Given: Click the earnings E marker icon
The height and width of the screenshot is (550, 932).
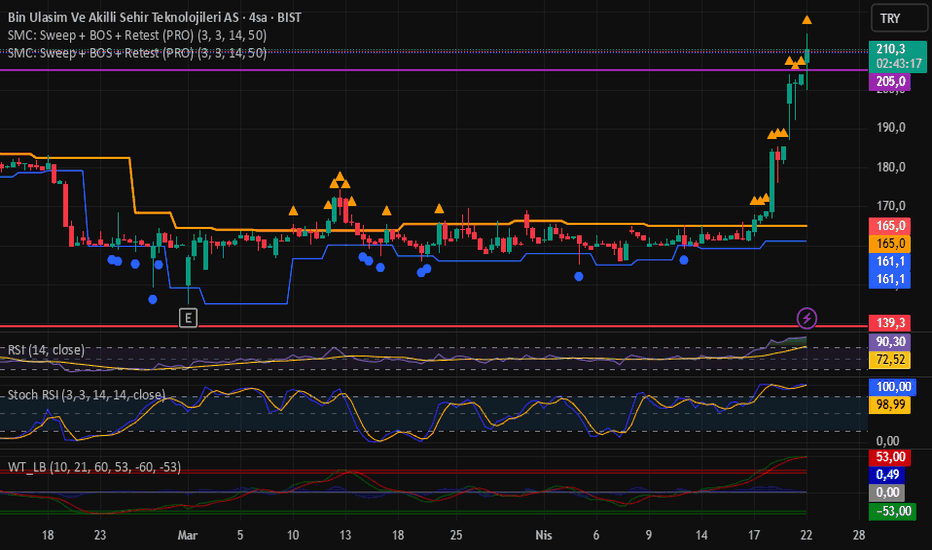Looking at the screenshot, I should point(188,318).
